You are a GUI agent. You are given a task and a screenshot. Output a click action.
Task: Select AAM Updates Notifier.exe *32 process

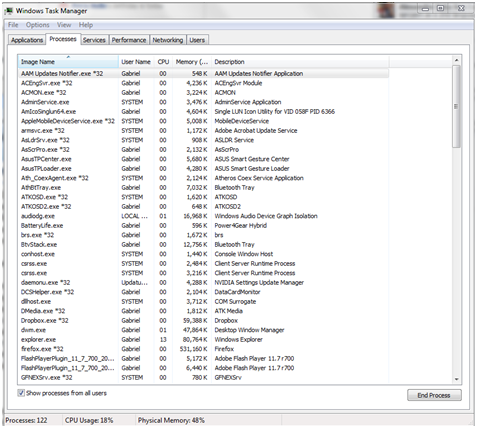coord(203,73)
